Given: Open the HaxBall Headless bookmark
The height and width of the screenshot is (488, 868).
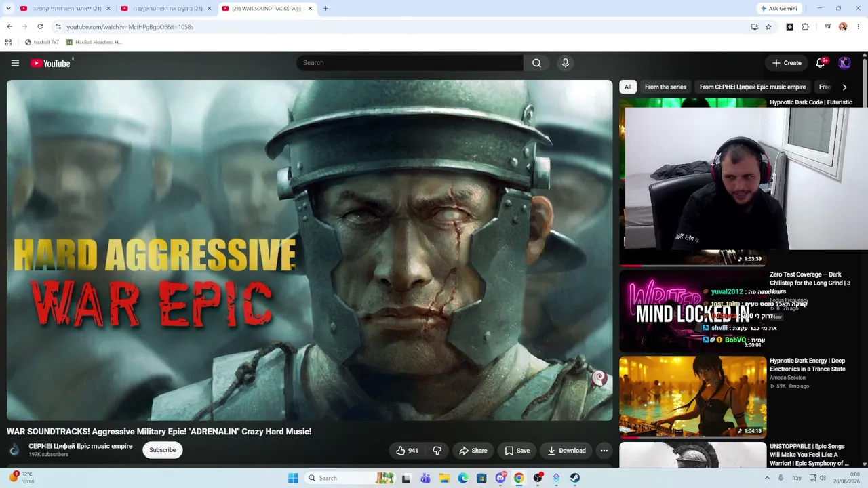Looking at the screenshot, I should (94, 42).
